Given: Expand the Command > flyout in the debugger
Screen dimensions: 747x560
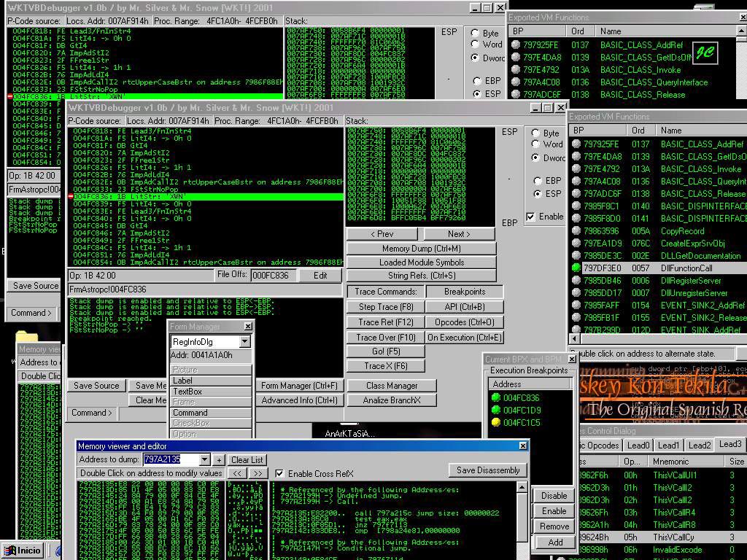Looking at the screenshot, I should pos(92,413).
